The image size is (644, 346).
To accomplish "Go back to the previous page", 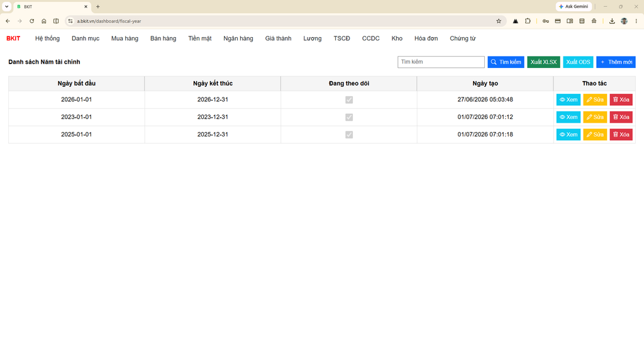I will click(8, 21).
